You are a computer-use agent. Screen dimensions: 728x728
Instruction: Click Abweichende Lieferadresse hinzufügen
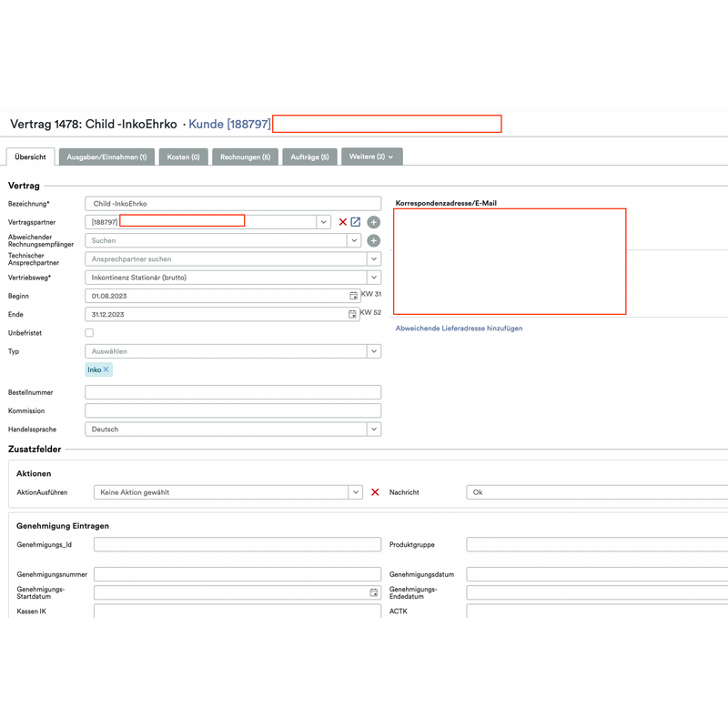(459, 328)
